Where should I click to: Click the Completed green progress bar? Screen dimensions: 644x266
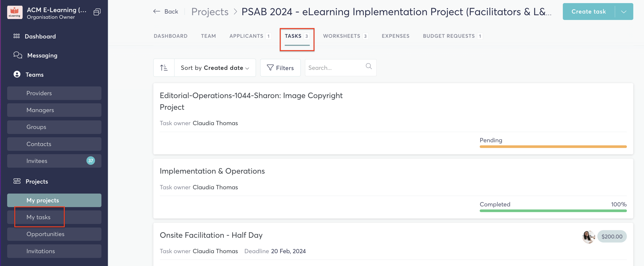point(553,211)
